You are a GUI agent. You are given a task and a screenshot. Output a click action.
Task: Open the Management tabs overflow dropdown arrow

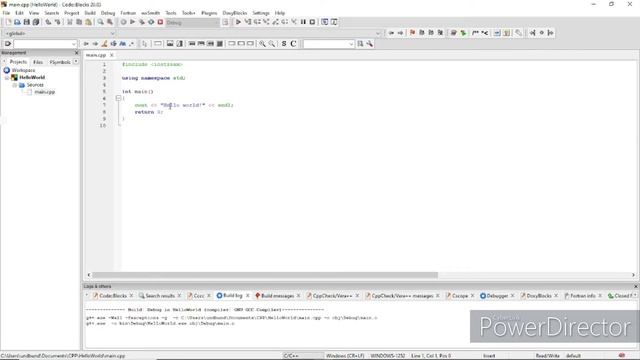click(76, 62)
